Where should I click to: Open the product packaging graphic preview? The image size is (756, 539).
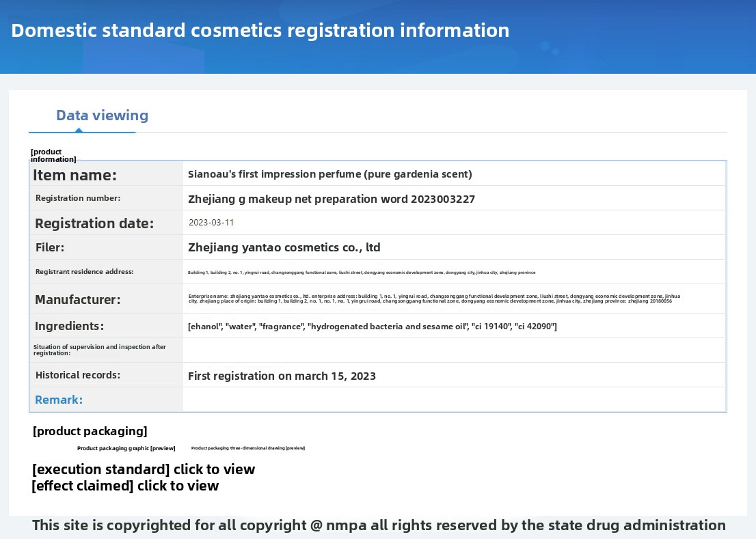pos(126,448)
